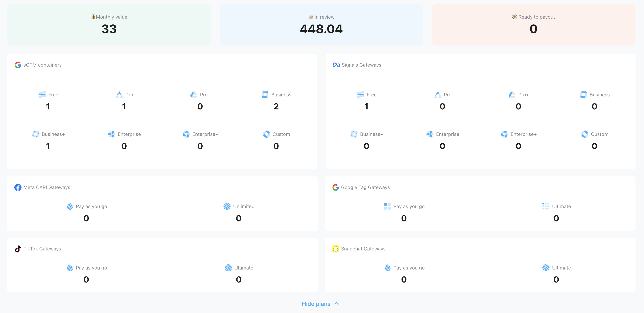Screen dimensions: 644x313
Task: Select the Snapchat Gateways heading text
Action: click(363, 249)
